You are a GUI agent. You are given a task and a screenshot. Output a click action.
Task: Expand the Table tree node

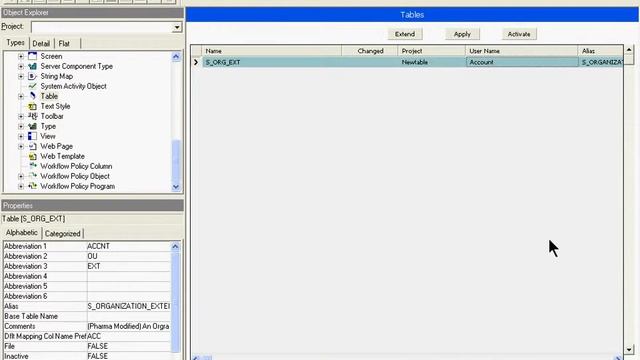(x=20, y=96)
